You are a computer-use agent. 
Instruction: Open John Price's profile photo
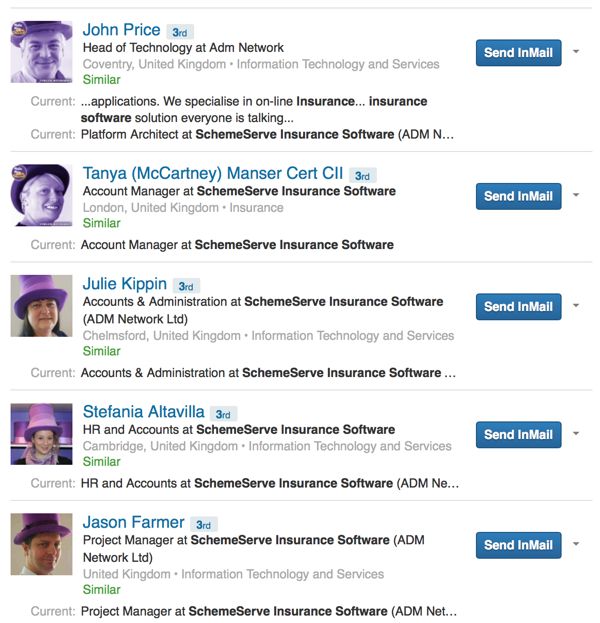(41, 52)
